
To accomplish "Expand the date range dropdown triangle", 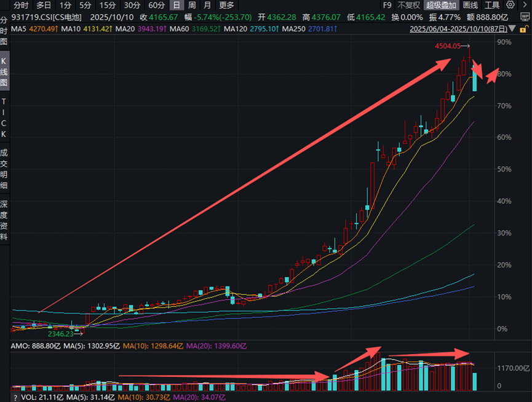I will [x=512, y=29].
